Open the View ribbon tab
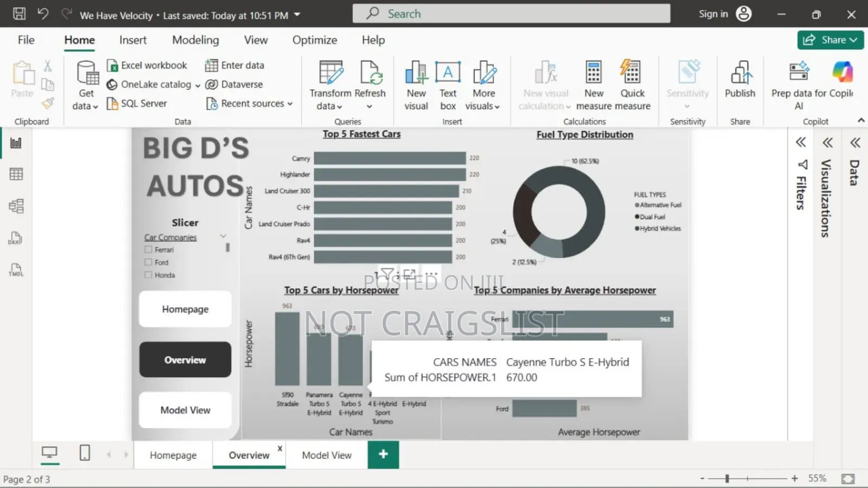 pyautogui.click(x=256, y=40)
